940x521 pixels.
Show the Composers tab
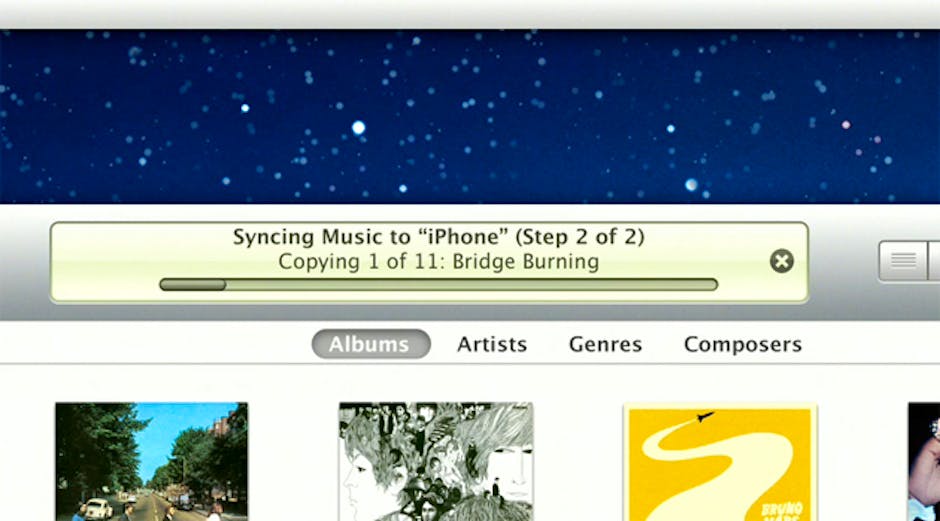point(742,344)
